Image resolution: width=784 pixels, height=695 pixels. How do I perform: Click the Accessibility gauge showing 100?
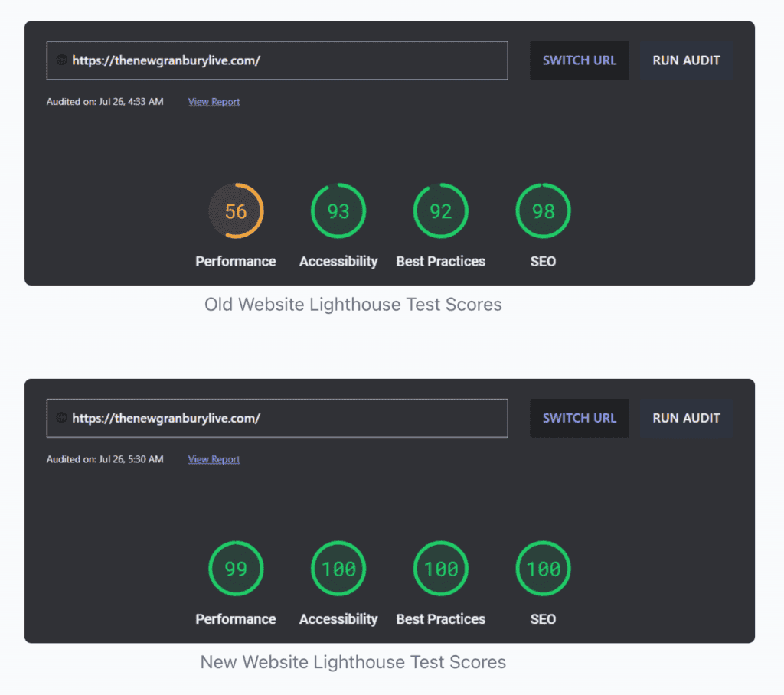pos(338,568)
